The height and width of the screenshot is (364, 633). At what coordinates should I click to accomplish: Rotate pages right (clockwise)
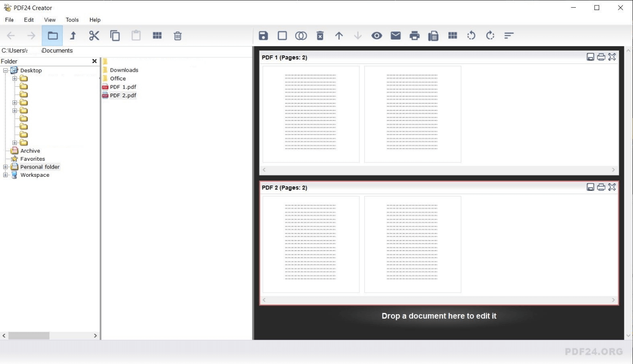click(490, 36)
